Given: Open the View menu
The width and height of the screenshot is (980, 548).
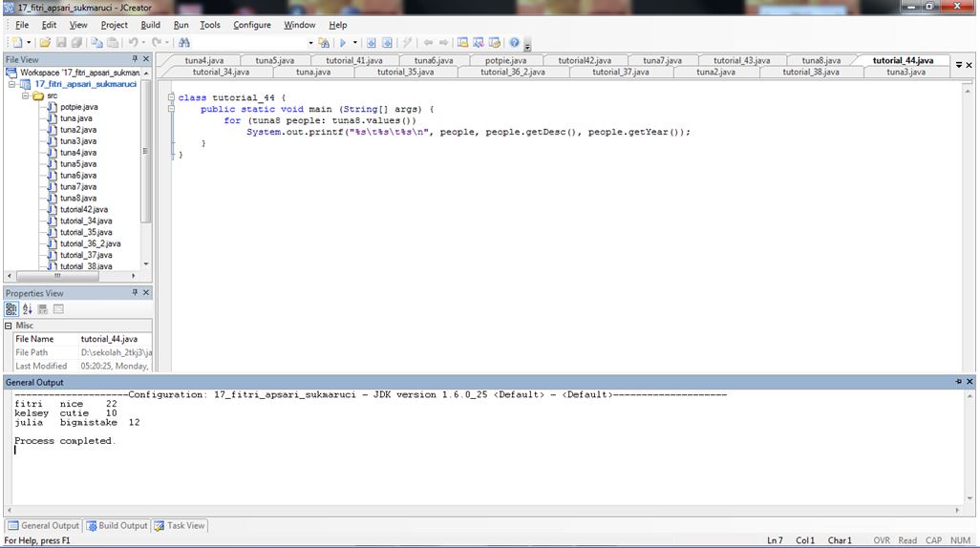Looking at the screenshot, I should coord(78,25).
